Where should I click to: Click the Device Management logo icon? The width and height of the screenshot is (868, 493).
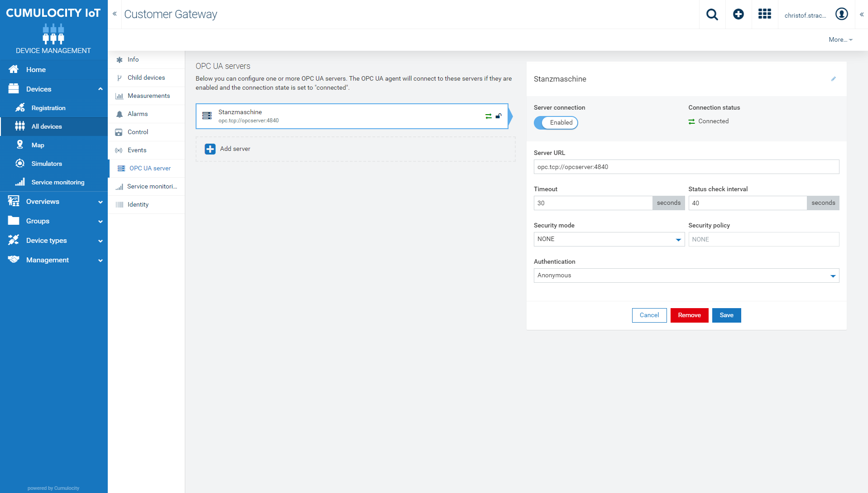tap(53, 34)
